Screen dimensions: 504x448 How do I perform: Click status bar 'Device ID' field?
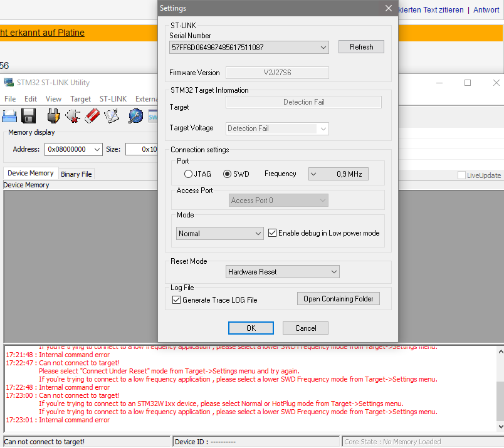coord(256,442)
